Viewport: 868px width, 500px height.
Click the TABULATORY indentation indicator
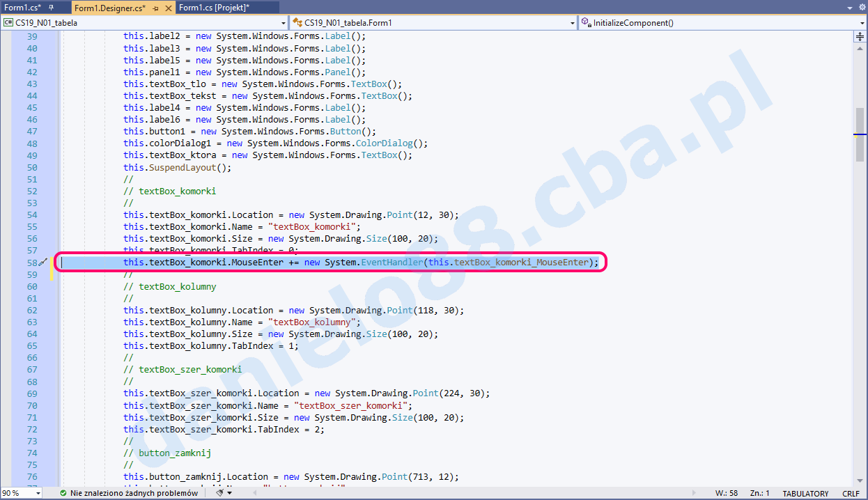[x=805, y=493]
